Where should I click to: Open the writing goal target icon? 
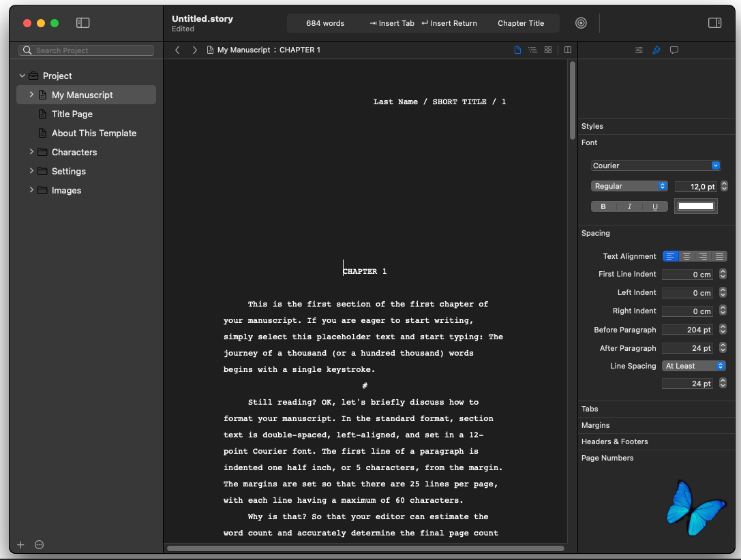581,22
